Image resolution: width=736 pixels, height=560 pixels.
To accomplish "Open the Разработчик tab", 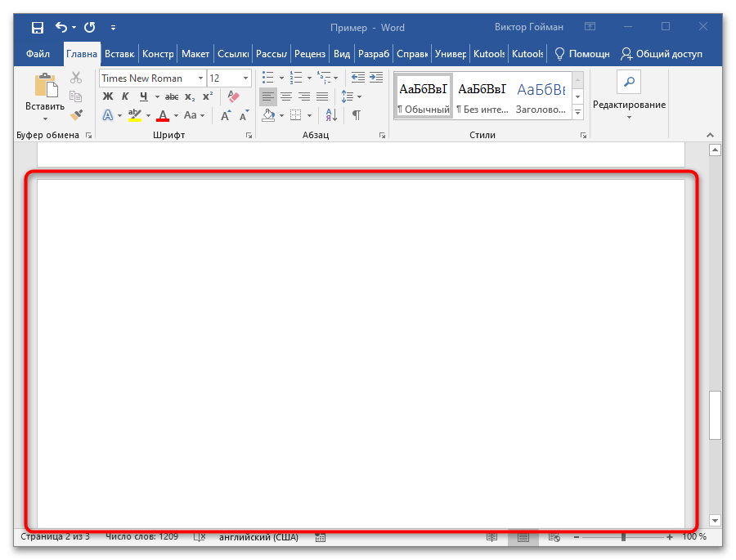I will 374,54.
